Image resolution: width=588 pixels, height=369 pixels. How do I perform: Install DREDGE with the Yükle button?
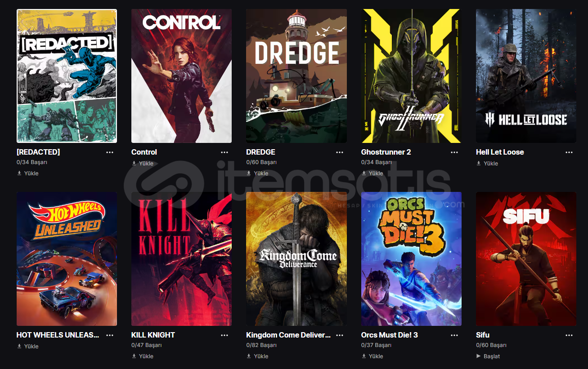click(257, 173)
